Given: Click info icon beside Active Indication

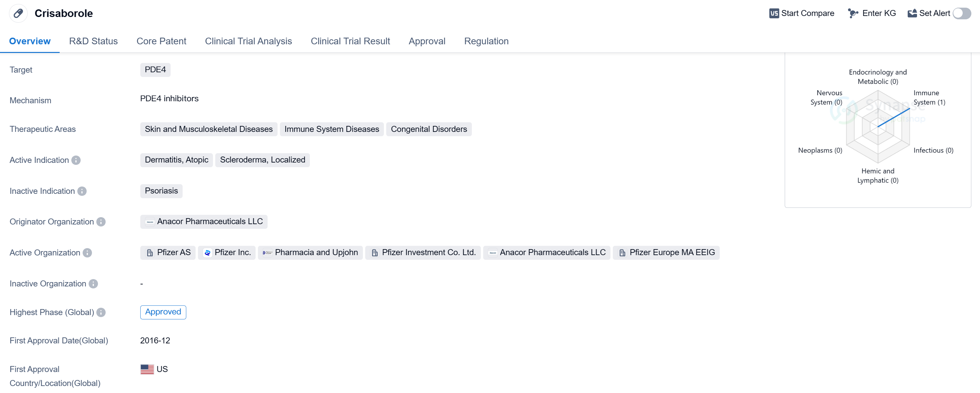Looking at the screenshot, I should pos(76,160).
